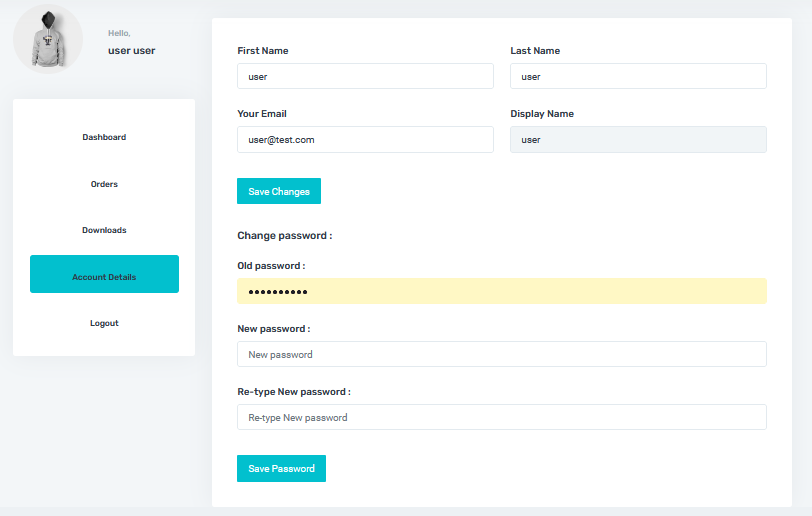Click the "Old password :" label
This screenshot has height=516, width=812.
coord(271,266)
